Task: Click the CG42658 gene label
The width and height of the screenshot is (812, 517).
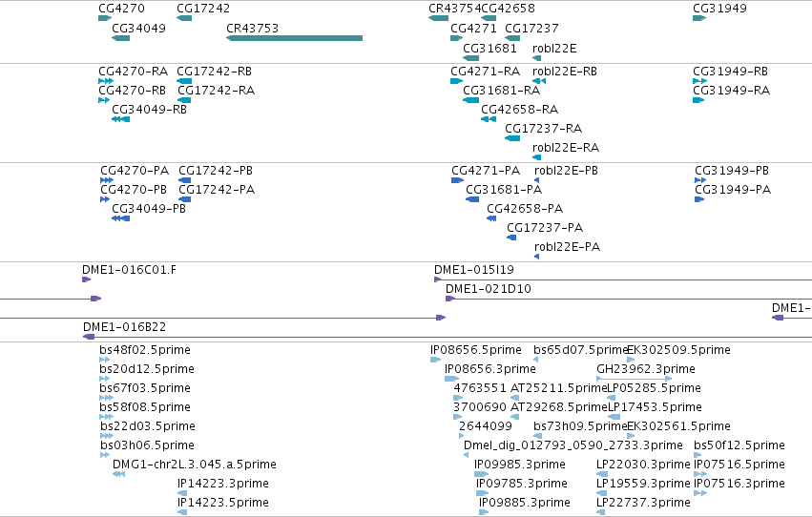Action: 508,9
